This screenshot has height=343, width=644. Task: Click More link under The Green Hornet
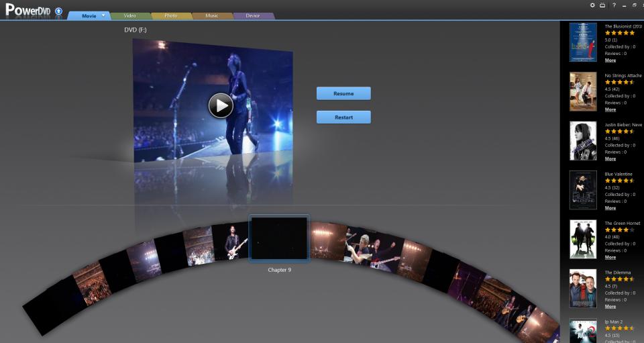pos(610,257)
